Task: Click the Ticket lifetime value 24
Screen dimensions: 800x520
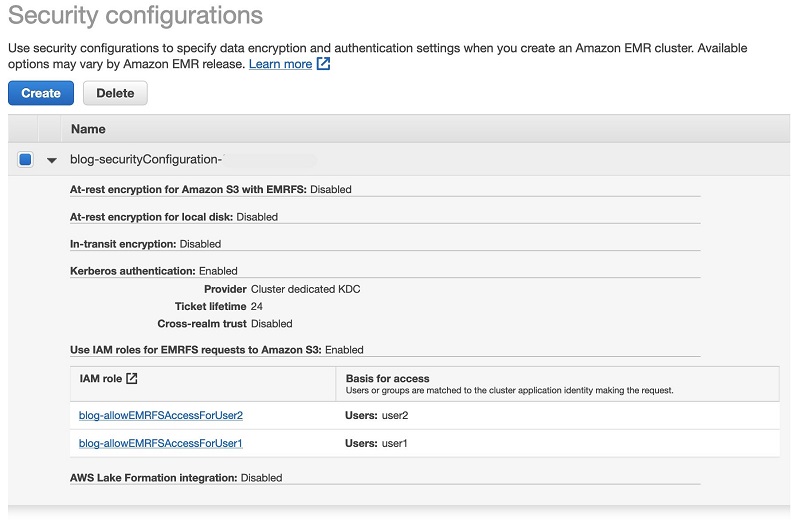Action: [x=257, y=306]
